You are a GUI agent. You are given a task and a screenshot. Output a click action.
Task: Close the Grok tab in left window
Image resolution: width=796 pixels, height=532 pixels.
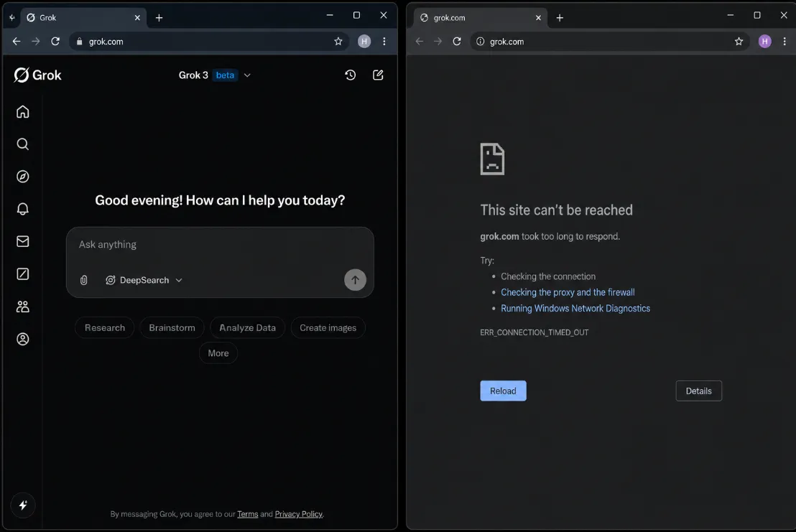click(x=137, y=18)
